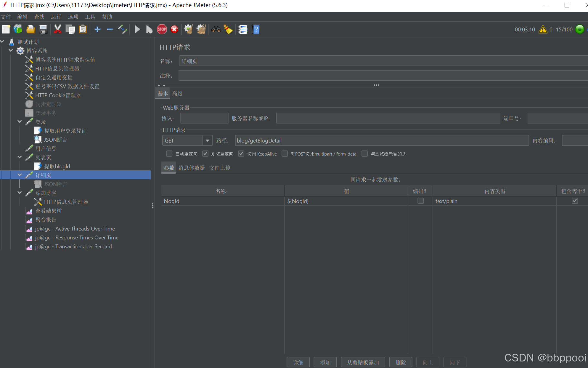588x368 pixels.
Task: Toggle the 编码 checkbox for blogId row
Action: tap(420, 201)
